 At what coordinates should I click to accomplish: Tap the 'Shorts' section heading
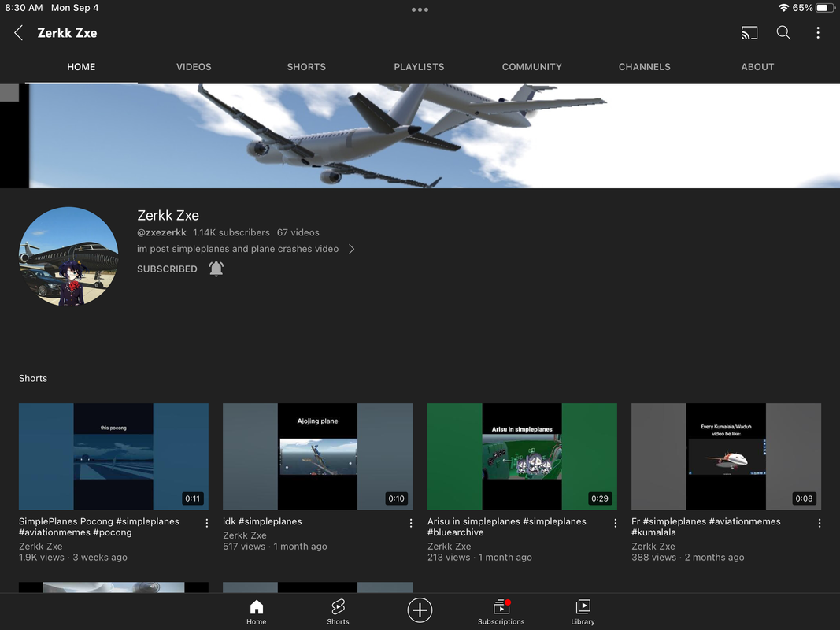33,378
